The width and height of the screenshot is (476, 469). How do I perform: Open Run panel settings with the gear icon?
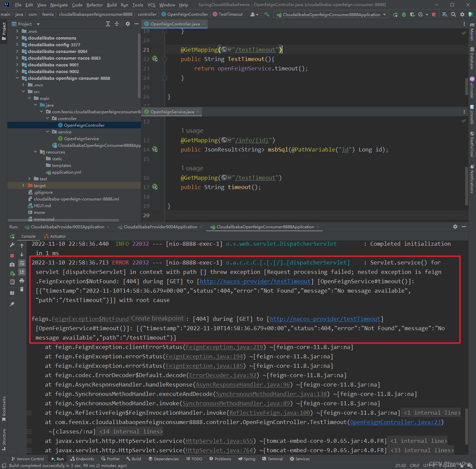[455, 227]
